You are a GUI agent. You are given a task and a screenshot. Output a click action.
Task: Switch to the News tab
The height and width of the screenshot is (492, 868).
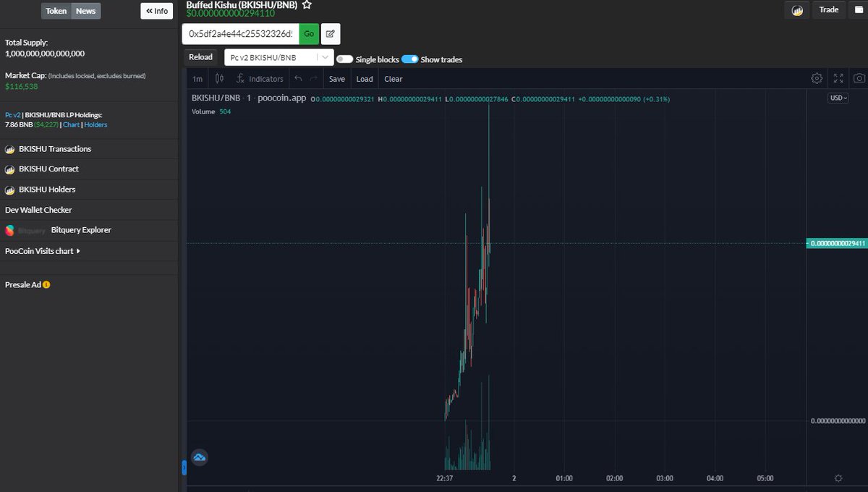click(x=86, y=11)
